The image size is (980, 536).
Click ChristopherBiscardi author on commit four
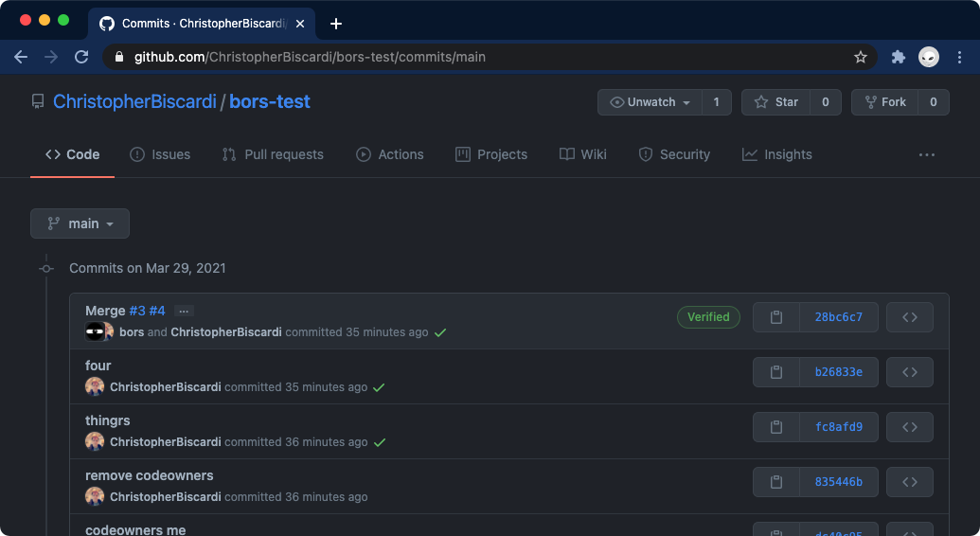point(166,387)
